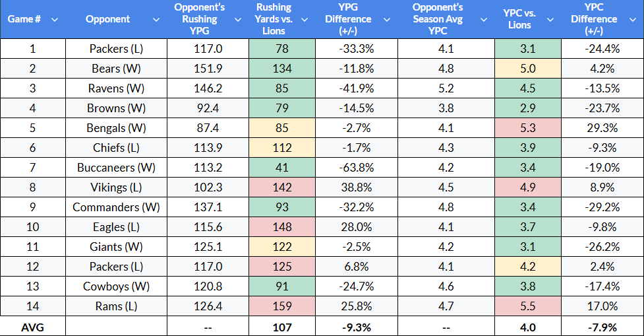
Task: Open Rushing Yards vs. Lions filter dropdown
Action: point(305,19)
